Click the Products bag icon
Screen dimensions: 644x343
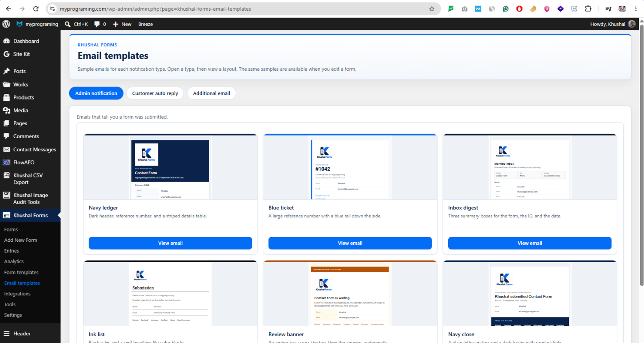[x=6, y=97]
